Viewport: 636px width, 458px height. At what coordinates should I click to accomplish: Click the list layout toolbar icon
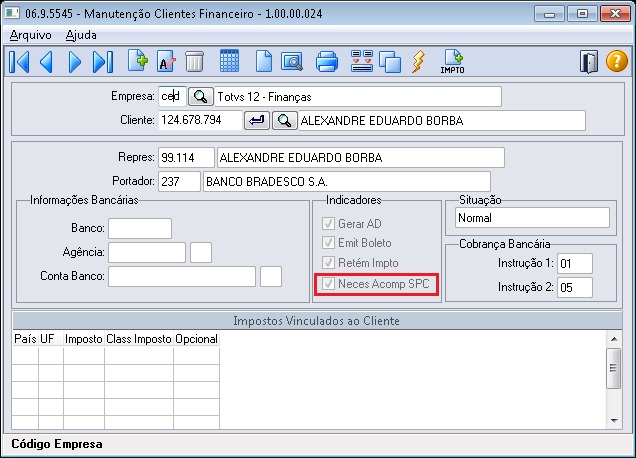tap(362, 61)
